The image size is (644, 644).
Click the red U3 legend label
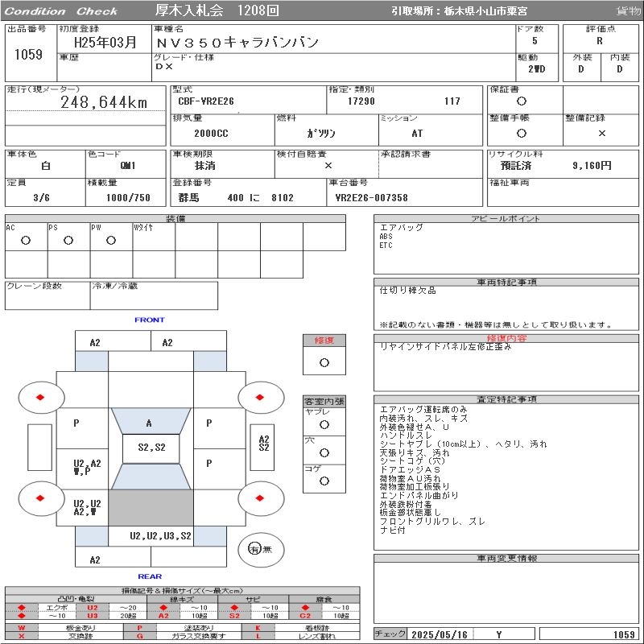point(93,616)
